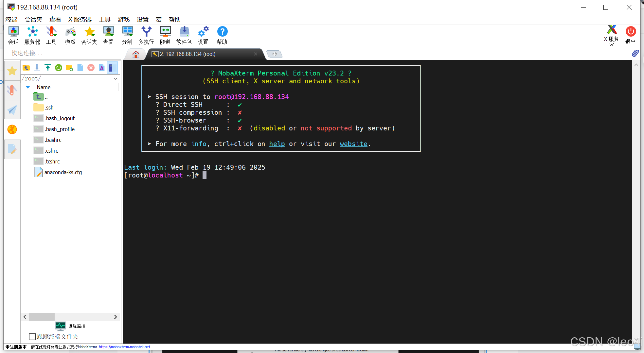The width and height of the screenshot is (644, 353).
Task: Open the 会话夹 menu
Action: [x=33, y=20]
